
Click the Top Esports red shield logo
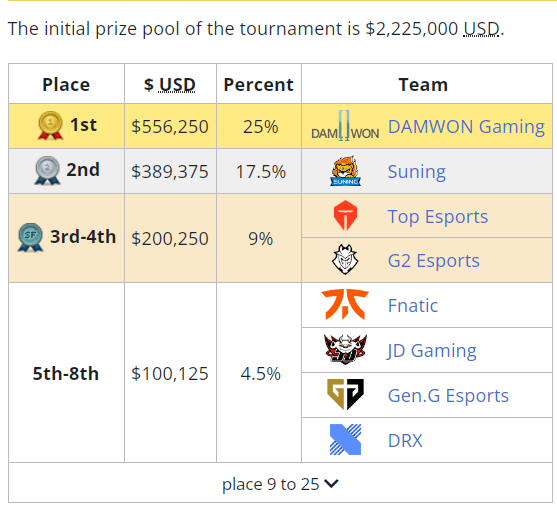[345, 216]
